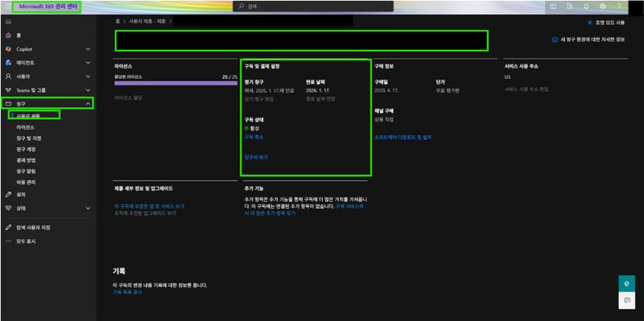Click the purple license usage bar

click(x=175, y=84)
